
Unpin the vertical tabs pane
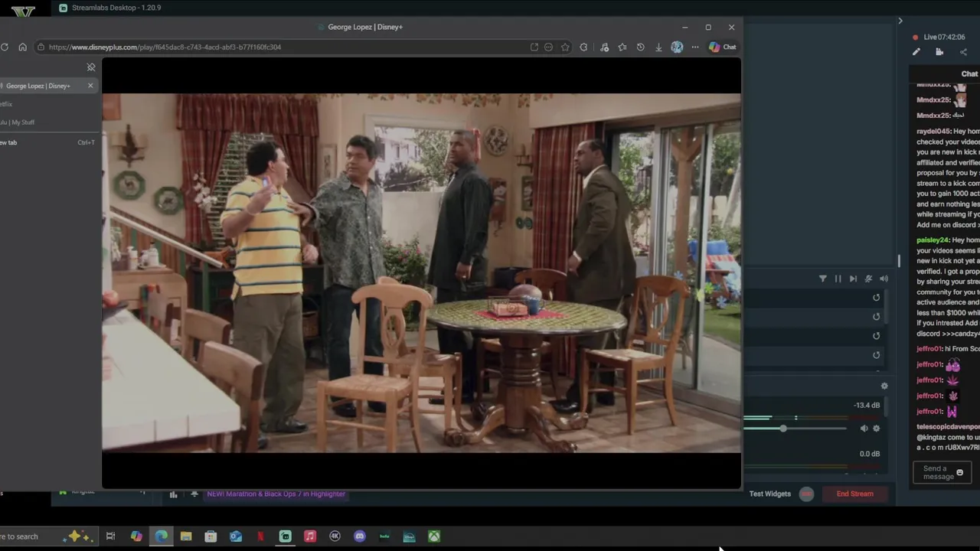coord(91,67)
